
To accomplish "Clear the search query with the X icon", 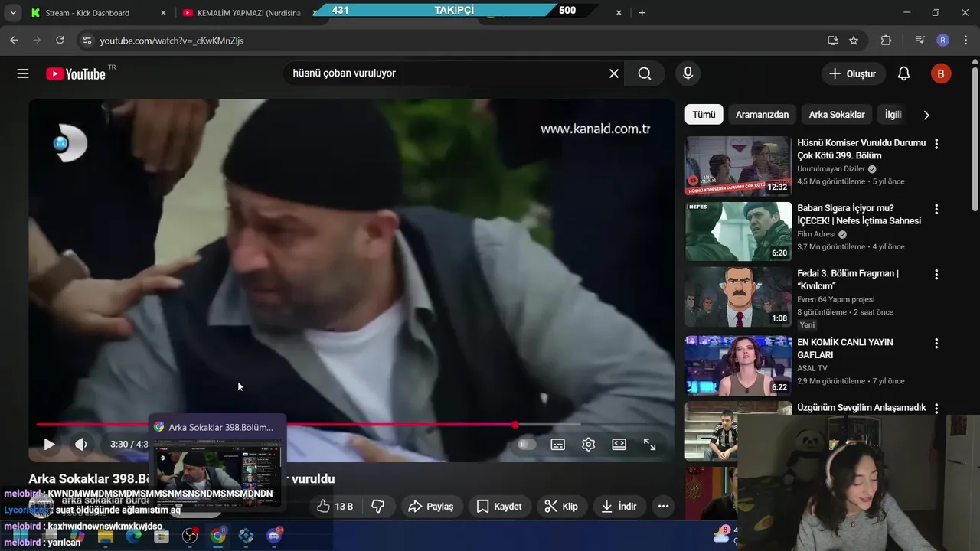I will coord(614,73).
